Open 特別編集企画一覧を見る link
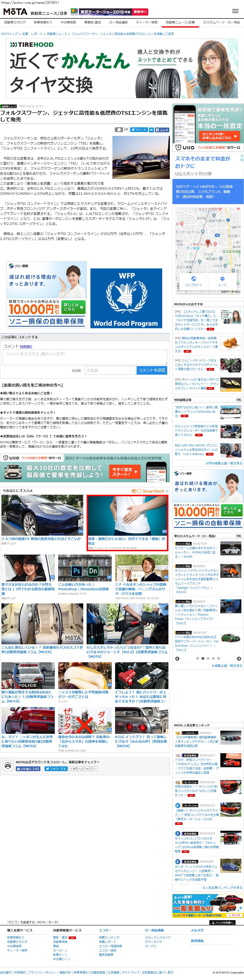This screenshot has width=244, height=980. (x=224, y=463)
